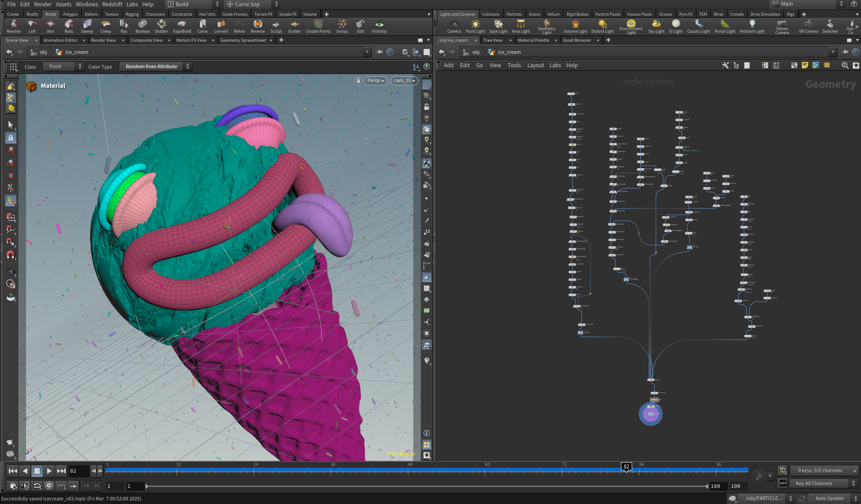861x504 pixels.
Task: Toggle real-time playback button
Action: click(49, 485)
